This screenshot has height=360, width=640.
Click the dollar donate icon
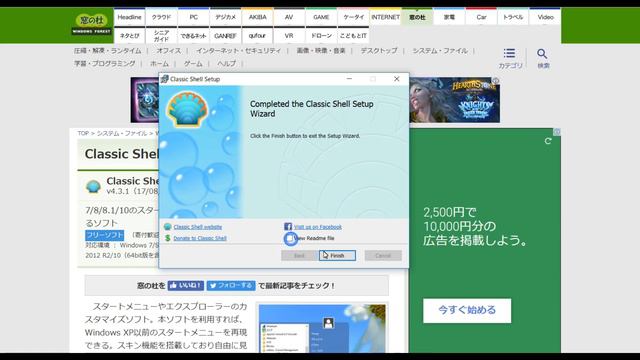pyautogui.click(x=167, y=238)
